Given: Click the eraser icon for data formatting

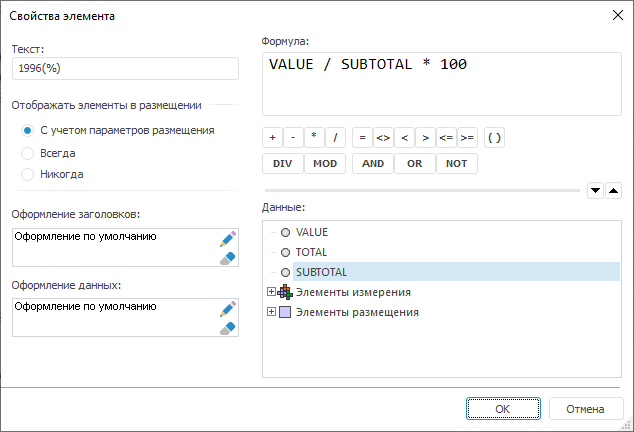Looking at the screenshot, I should tap(228, 327).
